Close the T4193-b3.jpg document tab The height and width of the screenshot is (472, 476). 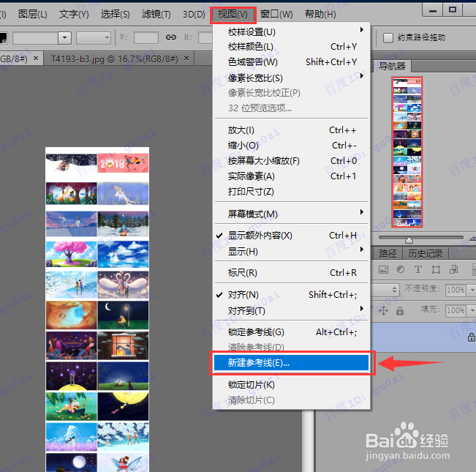coord(186,58)
